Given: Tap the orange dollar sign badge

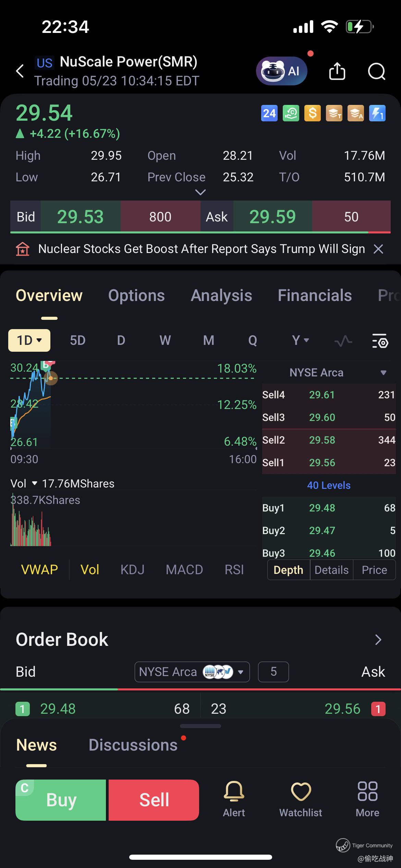Looking at the screenshot, I should (x=313, y=113).
